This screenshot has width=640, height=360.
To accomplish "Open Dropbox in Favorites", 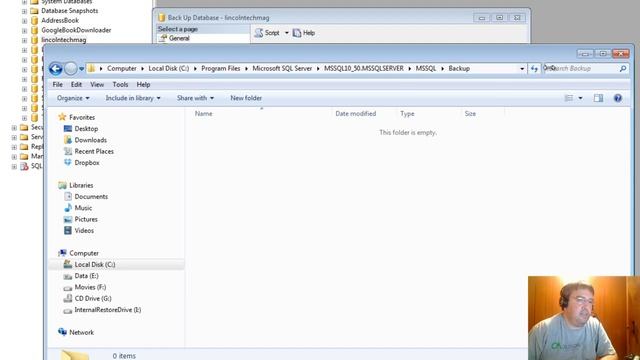I will click(87, 162).
